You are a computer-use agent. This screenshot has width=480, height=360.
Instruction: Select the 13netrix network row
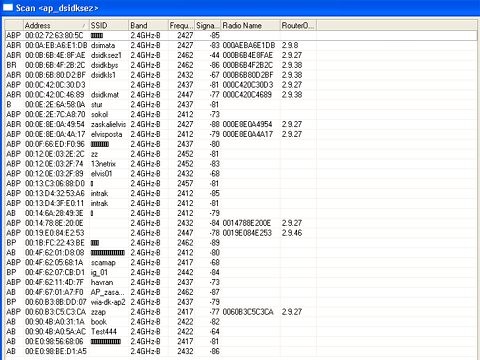click(x=241, y=164)
